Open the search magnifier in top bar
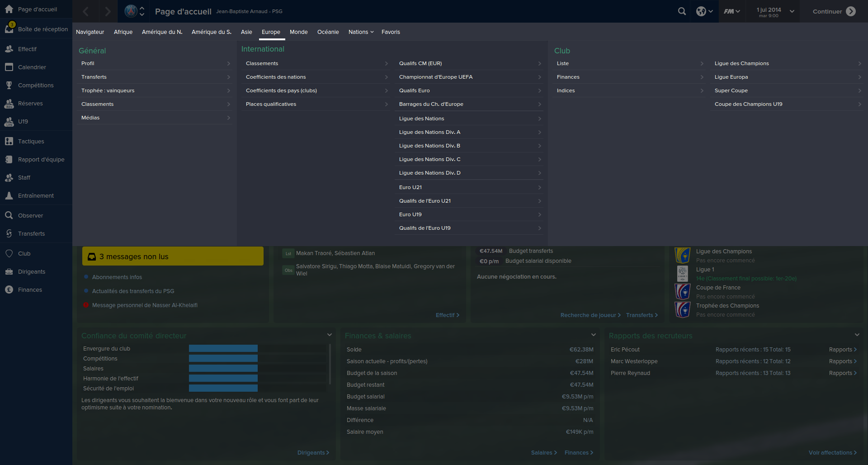This screenshot has width=868, height=465. click(682, 11)
